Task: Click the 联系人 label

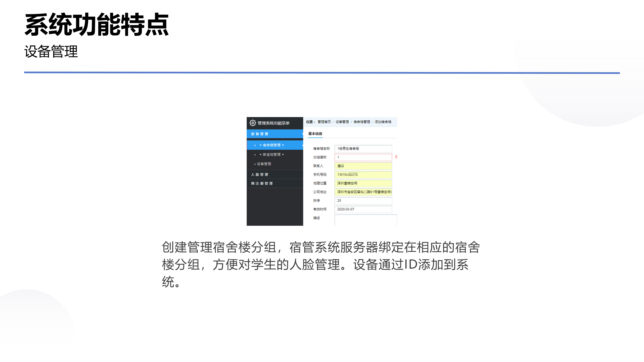Action: pos(318,166)
